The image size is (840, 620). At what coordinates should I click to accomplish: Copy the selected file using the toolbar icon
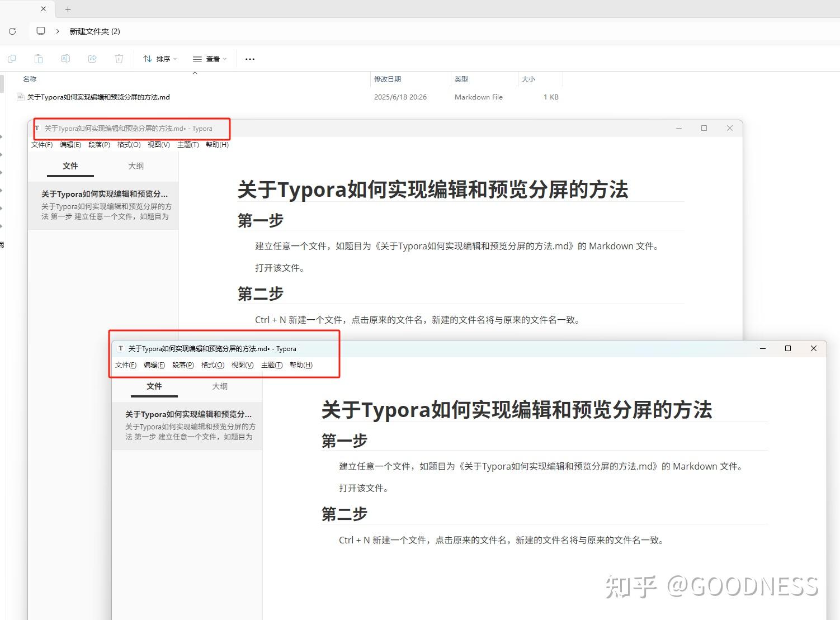tap(12, 59)
